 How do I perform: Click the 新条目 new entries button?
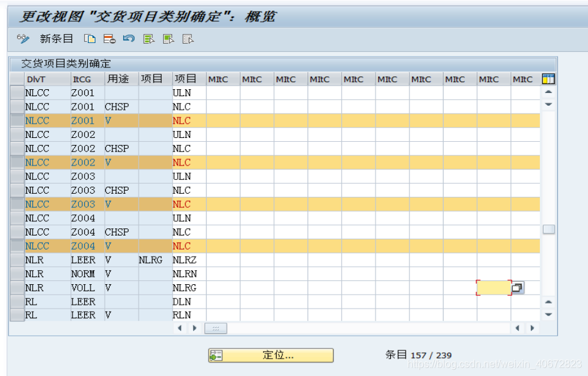[x=56, y=38]
